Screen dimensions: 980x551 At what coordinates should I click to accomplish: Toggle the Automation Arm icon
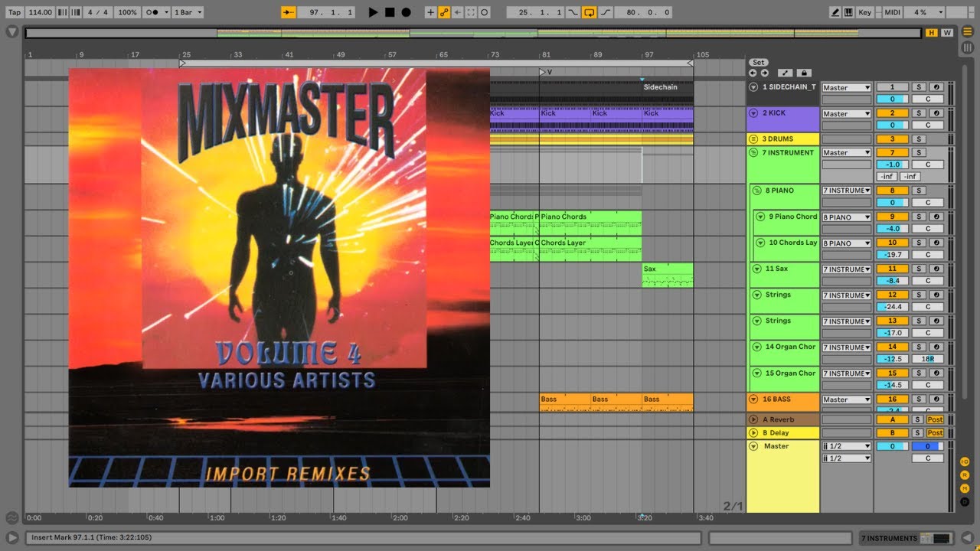pyautogui.click(x=444, y=12)
